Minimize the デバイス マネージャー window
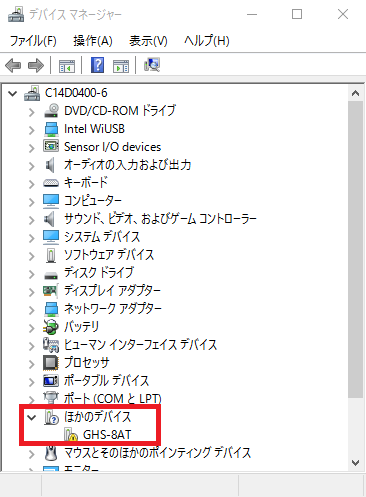366x497 pixels. (252, 14)
